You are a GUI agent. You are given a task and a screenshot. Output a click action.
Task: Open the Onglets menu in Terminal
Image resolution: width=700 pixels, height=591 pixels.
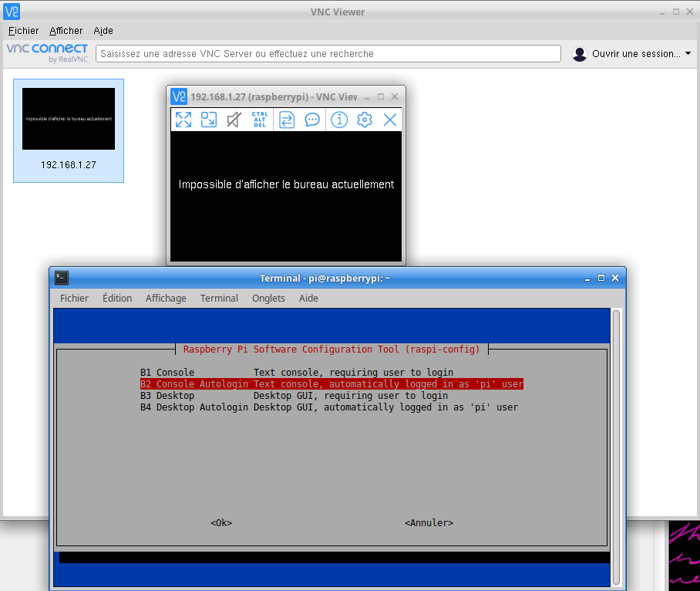click(x=268, y=298)
